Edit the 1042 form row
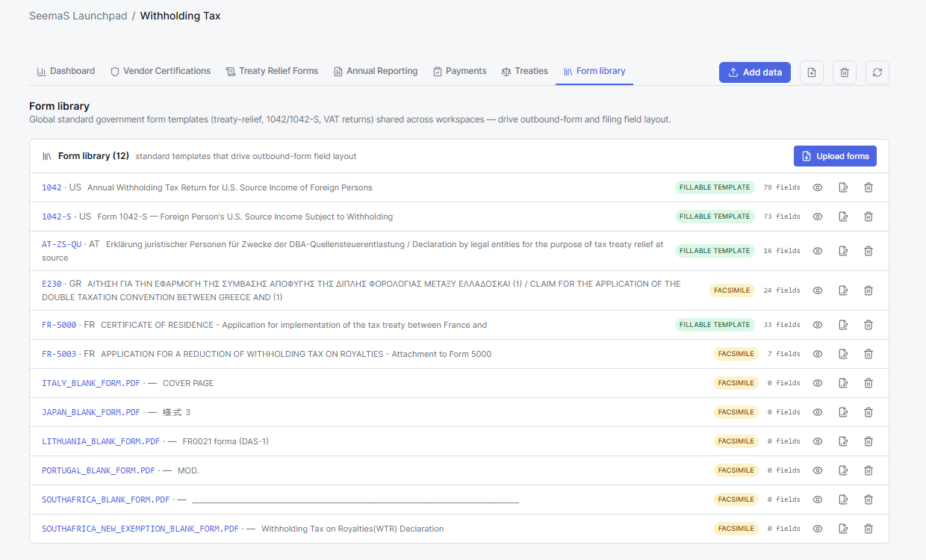 click(843, 187)
